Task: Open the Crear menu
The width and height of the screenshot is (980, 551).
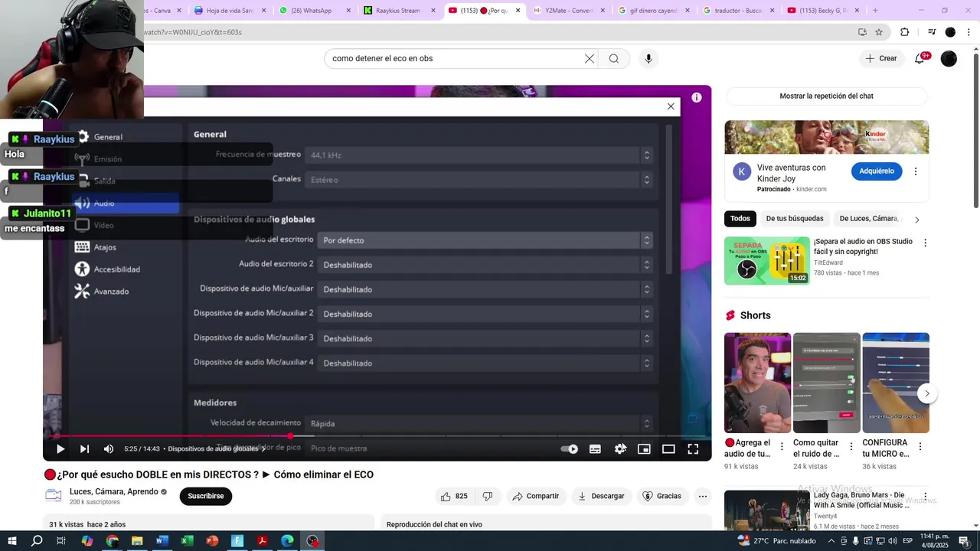Action: [881, 58]
